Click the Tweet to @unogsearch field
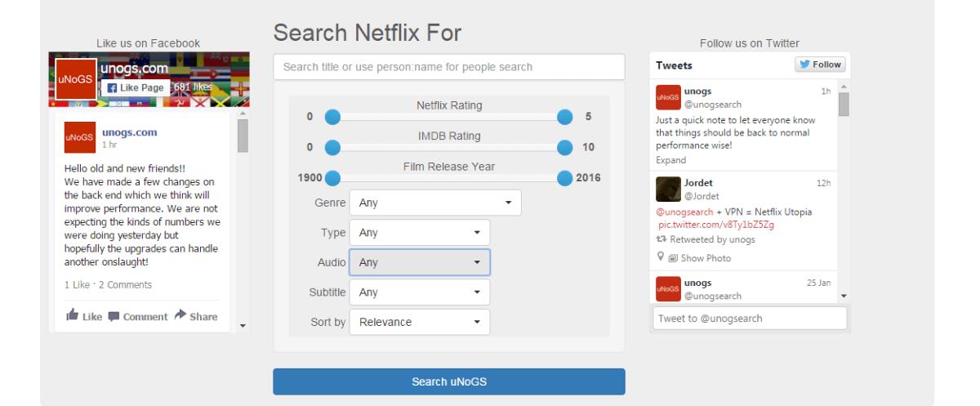The image size is (980, 406). click(750, 319)
